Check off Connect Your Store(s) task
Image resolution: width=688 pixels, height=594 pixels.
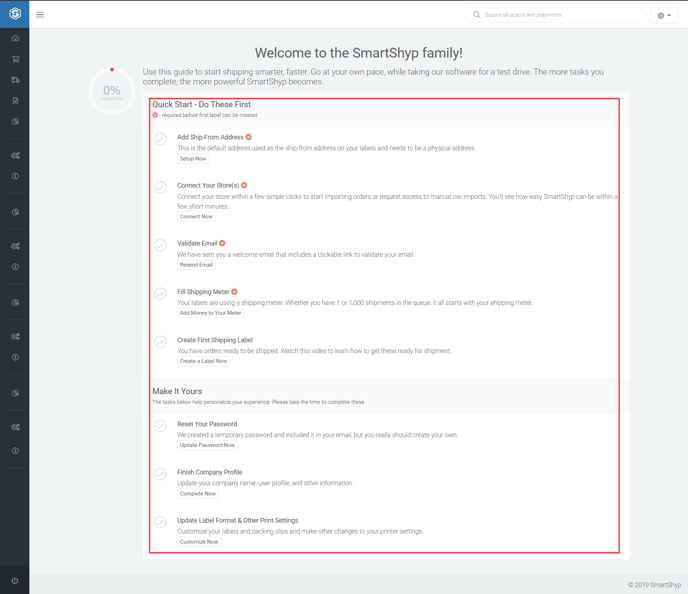pyautogui.click(x=160, y=187)
